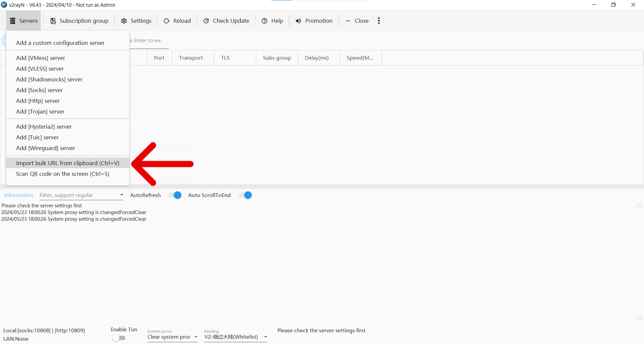Click the status bar message Please check the server settings first

pos(321,331)
